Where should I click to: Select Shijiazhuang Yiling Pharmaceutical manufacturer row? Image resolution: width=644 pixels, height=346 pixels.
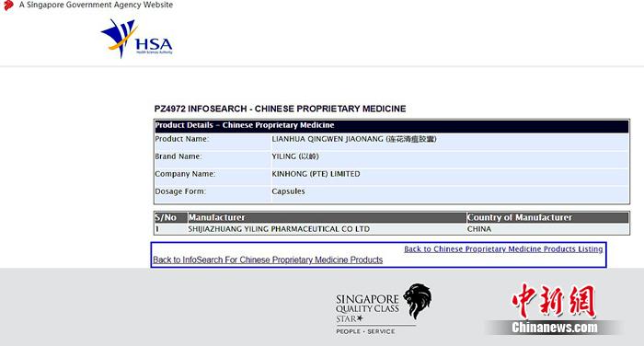[x=391, y=229]
